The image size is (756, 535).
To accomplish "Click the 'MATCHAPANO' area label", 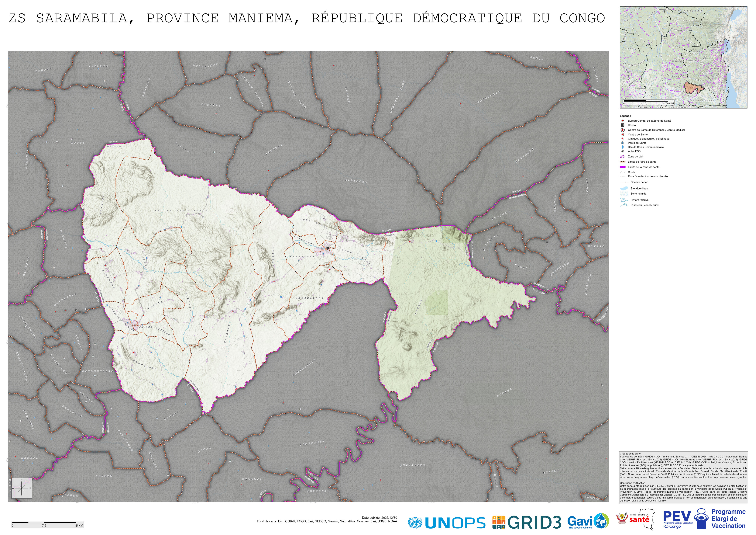I will click(x=309, y=298).
